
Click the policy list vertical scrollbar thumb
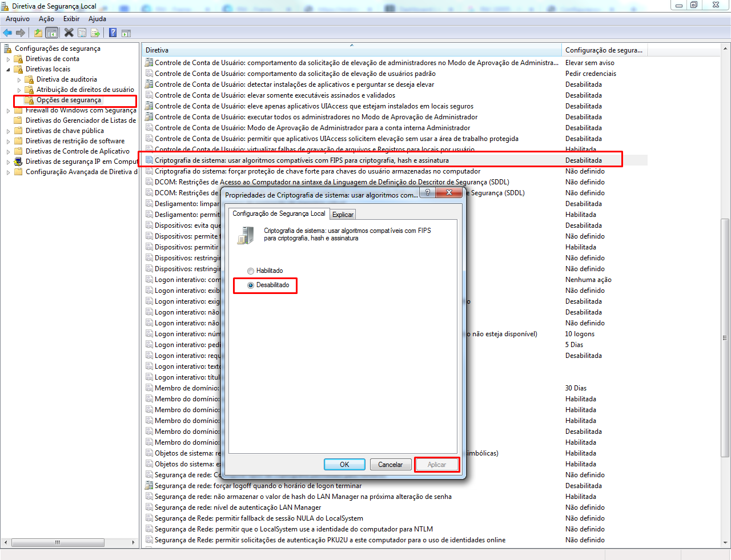(725, 338)
